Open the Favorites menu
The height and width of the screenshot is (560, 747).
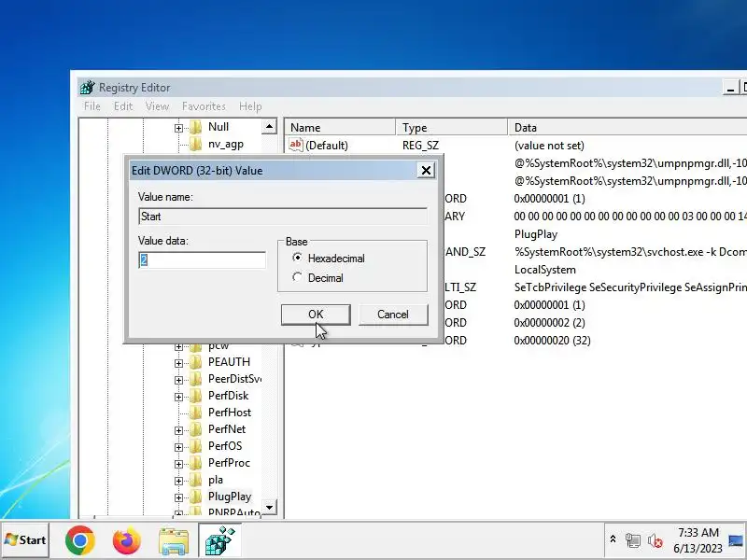204,106
